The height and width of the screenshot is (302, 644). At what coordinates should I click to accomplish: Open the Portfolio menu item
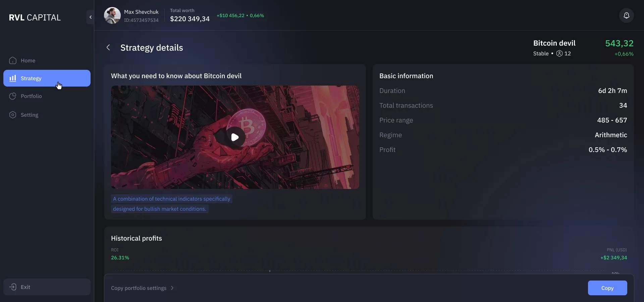point(31,96)
